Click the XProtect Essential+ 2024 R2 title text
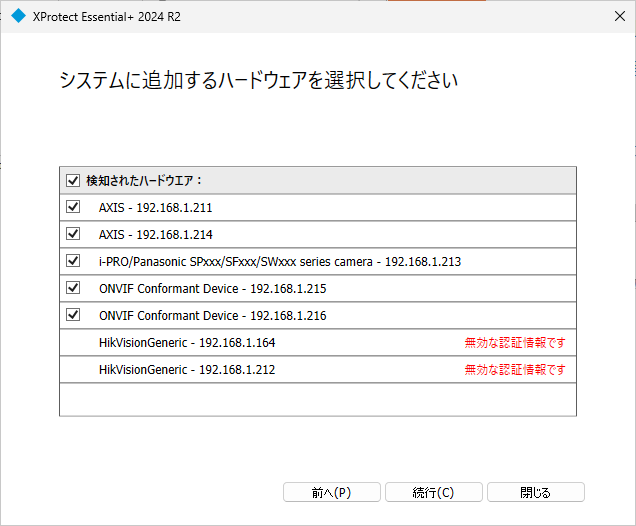The width and height of the screenshot is (636, 526). pyautogui.click(x=107, y=17)
